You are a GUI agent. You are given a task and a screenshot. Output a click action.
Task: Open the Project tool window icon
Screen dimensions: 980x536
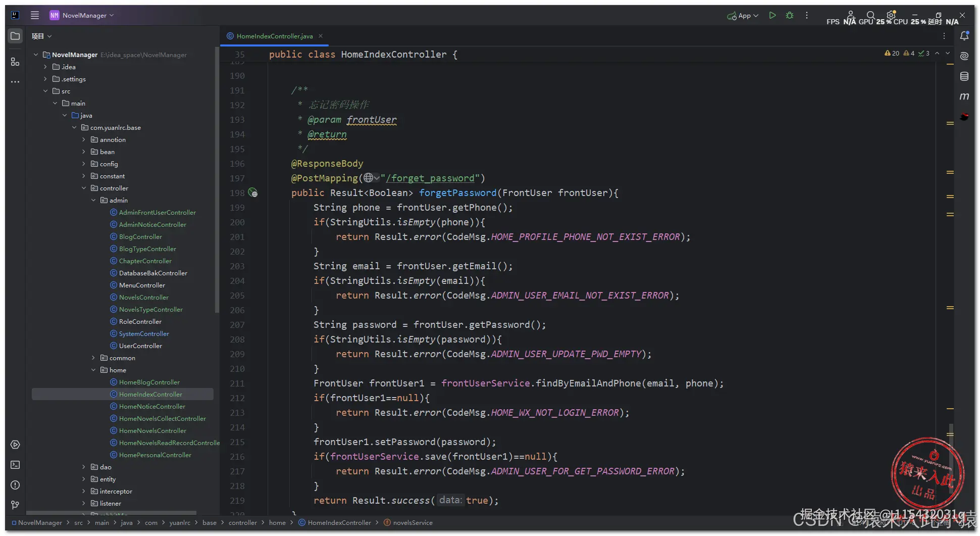[15, 36]
